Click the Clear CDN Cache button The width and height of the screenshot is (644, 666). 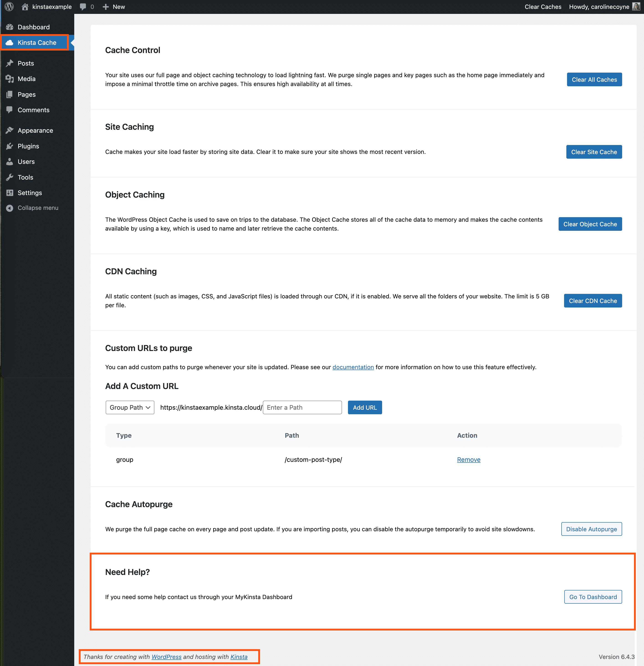pos(592,300)
